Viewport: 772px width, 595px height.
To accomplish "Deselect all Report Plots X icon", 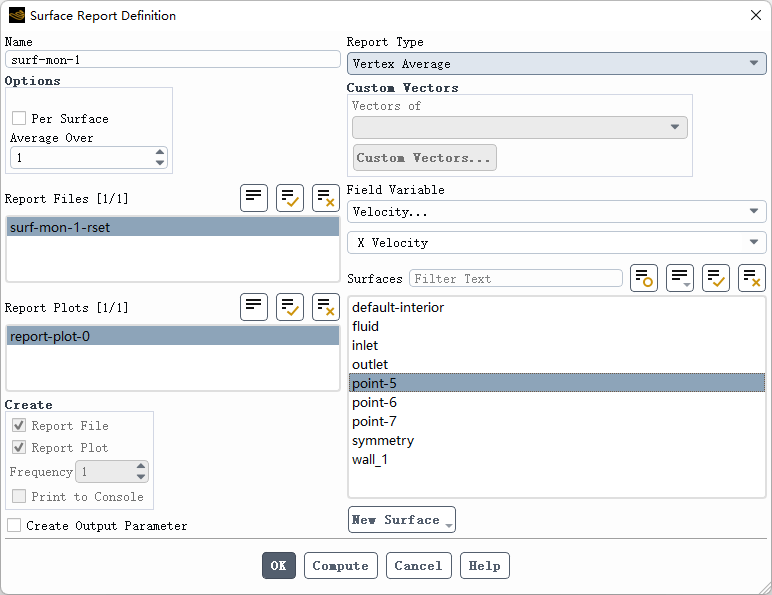I will [x=326, y=307].
